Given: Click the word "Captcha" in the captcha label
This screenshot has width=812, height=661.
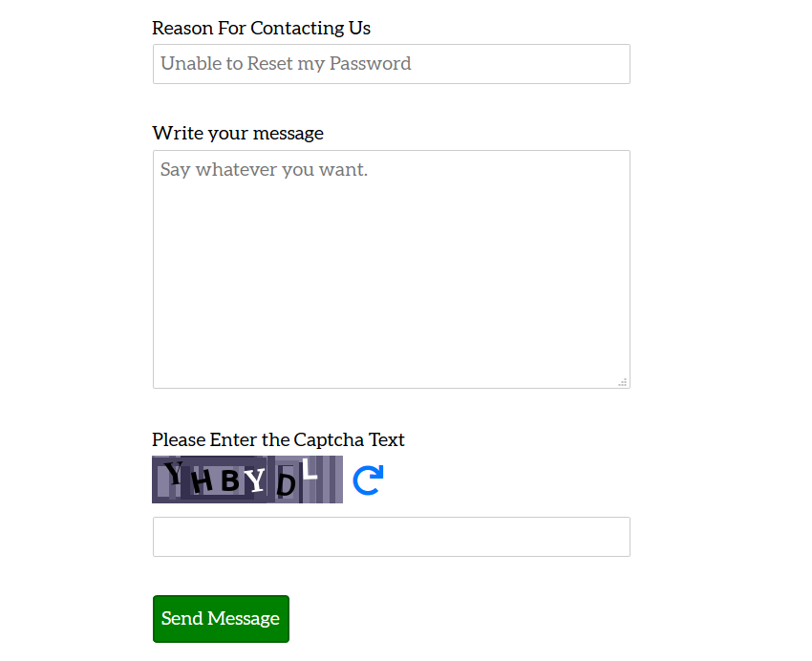Looking at the screenshot, I should pos(323,439).
